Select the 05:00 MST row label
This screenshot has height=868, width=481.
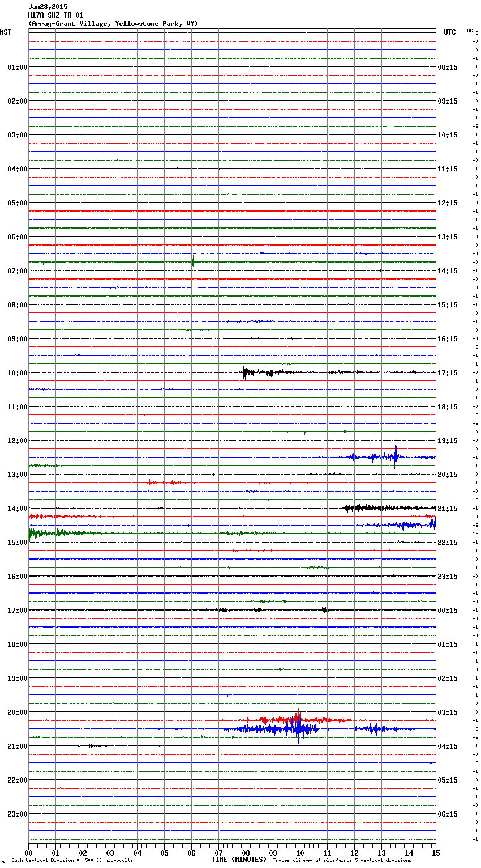(18, 203)
